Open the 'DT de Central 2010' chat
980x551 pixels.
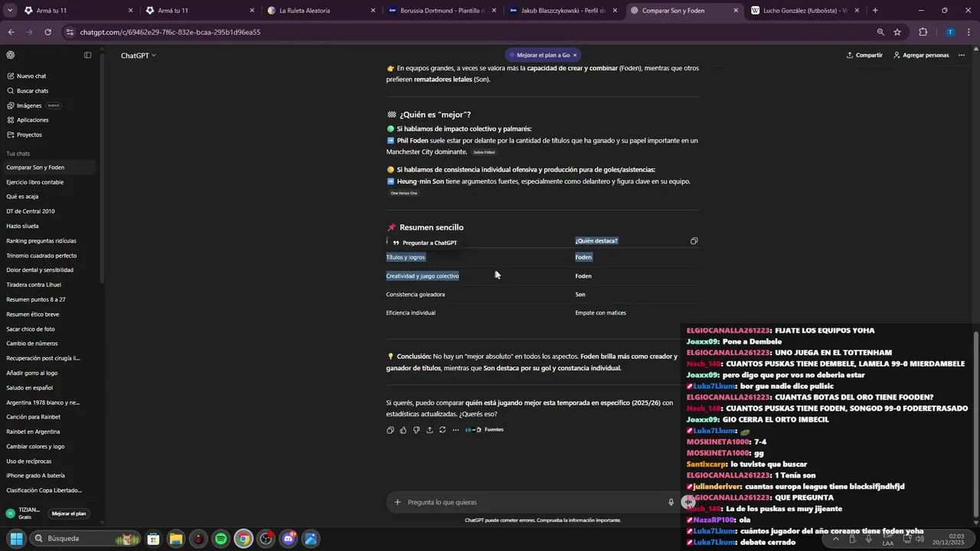coord(49,211)
